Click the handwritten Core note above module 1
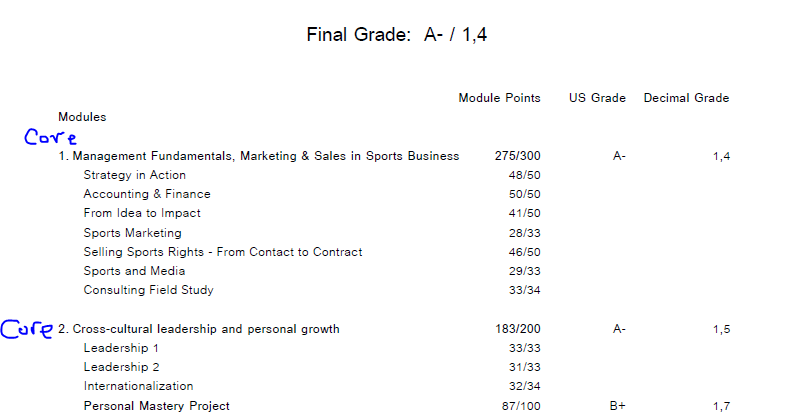 click(50, 137)
